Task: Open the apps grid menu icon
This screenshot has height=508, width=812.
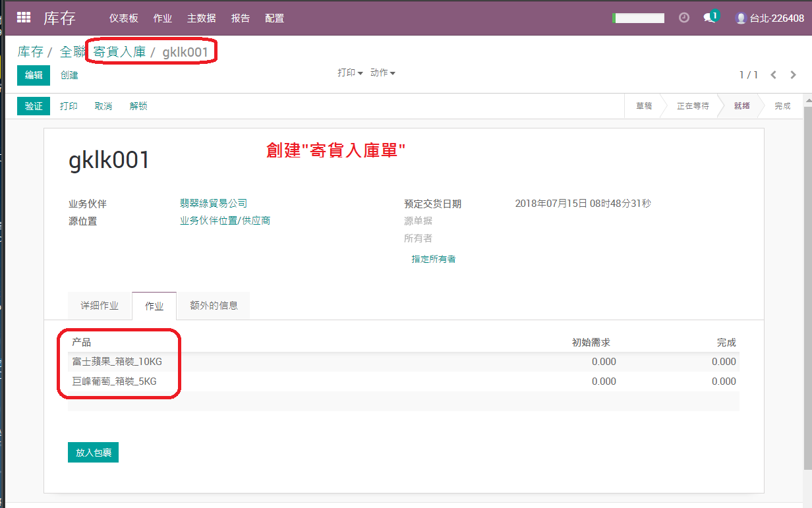Action: point(24,18)
